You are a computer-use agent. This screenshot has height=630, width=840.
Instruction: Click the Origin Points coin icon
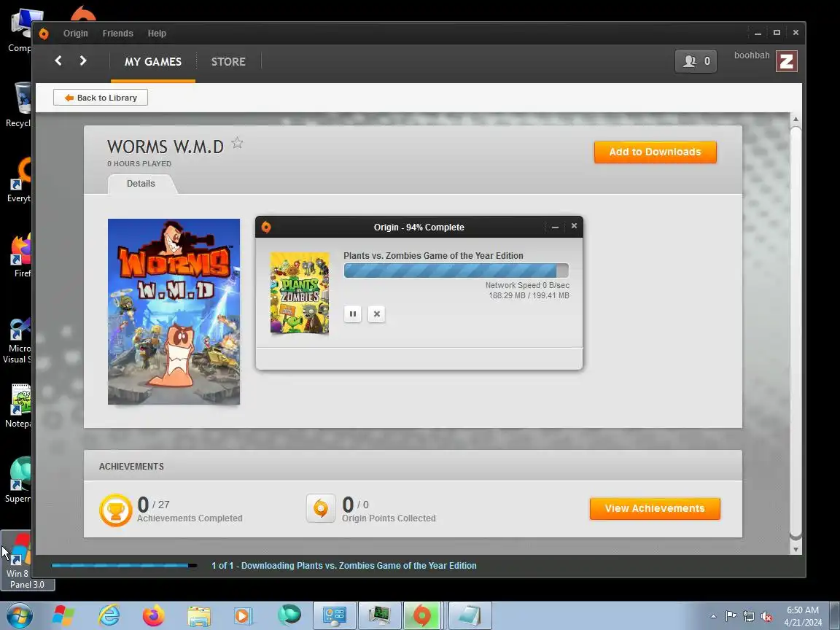[320, 507]
